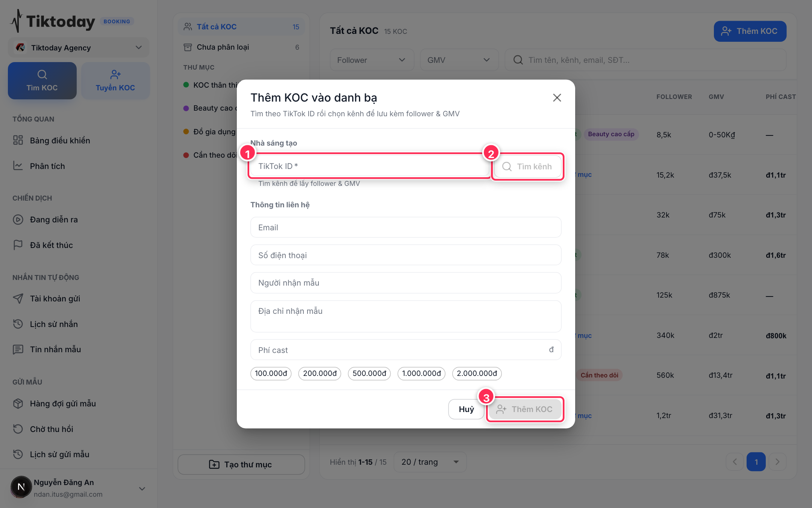
Task: Open Tài khoản gửi send icon
Action: coord(18,298)
